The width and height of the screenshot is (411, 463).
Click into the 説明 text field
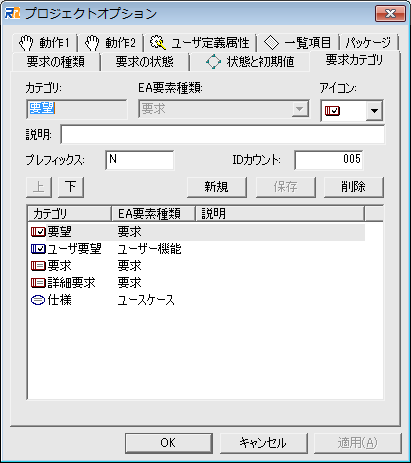[223, 135]
